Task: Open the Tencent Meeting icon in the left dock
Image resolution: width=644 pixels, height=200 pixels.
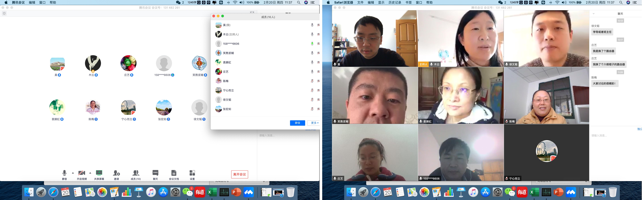Action: click(x=249, y=192)
